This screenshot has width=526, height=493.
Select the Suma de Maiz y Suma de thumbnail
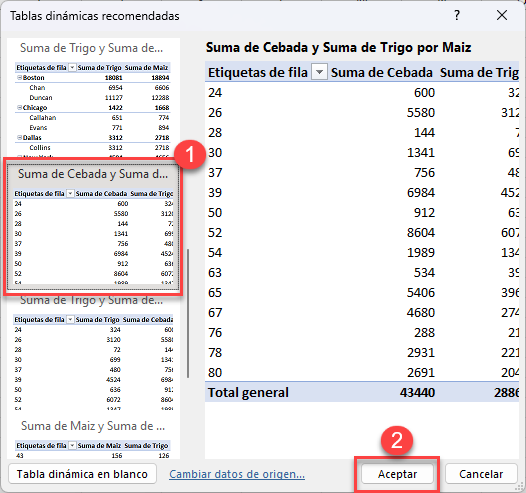click(x=93, y=439)
